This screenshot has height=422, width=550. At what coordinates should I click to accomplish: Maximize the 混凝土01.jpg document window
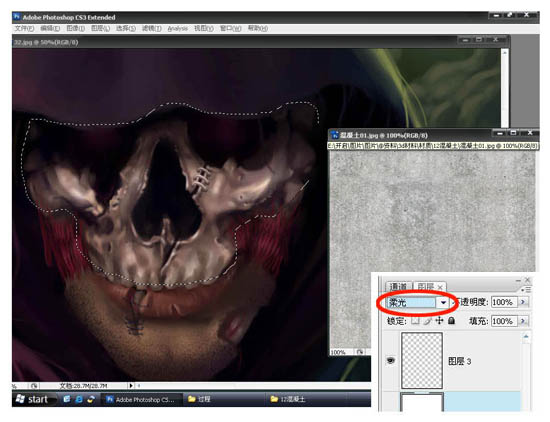pos(514,133)
